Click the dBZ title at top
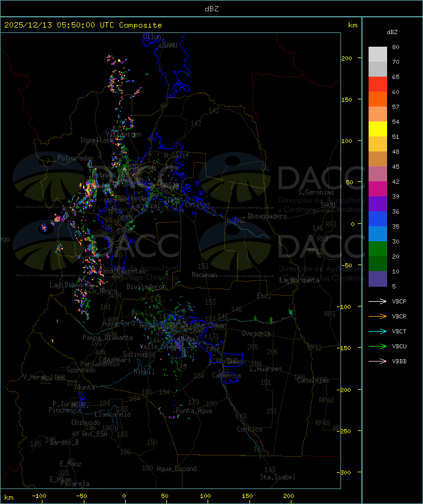This screenshot has width=423, height=504. tap(212, 9)
